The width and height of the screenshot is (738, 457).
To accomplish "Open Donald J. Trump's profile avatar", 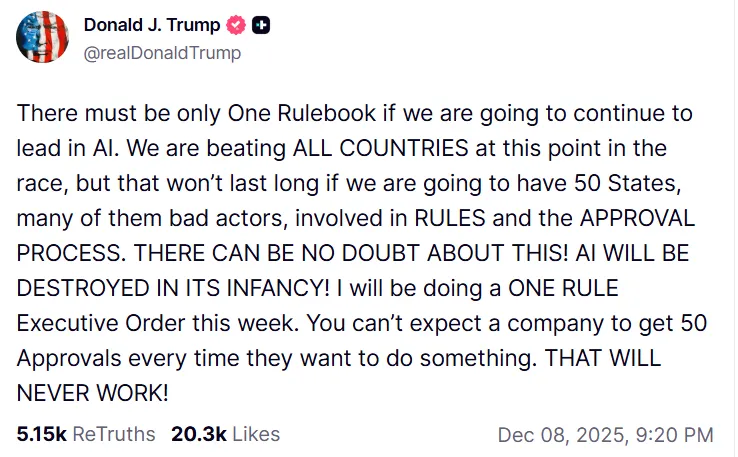I will click(x=41, y=39).
